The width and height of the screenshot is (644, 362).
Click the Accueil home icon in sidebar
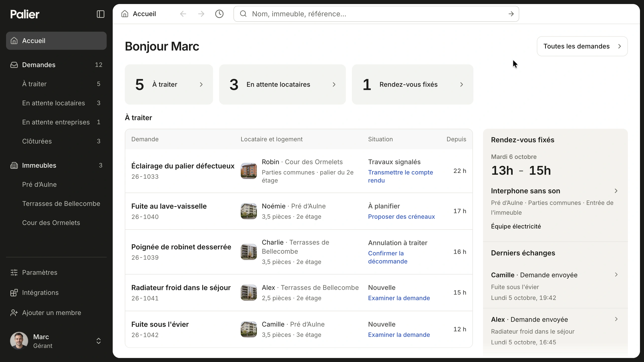click(x=14, y=41)
